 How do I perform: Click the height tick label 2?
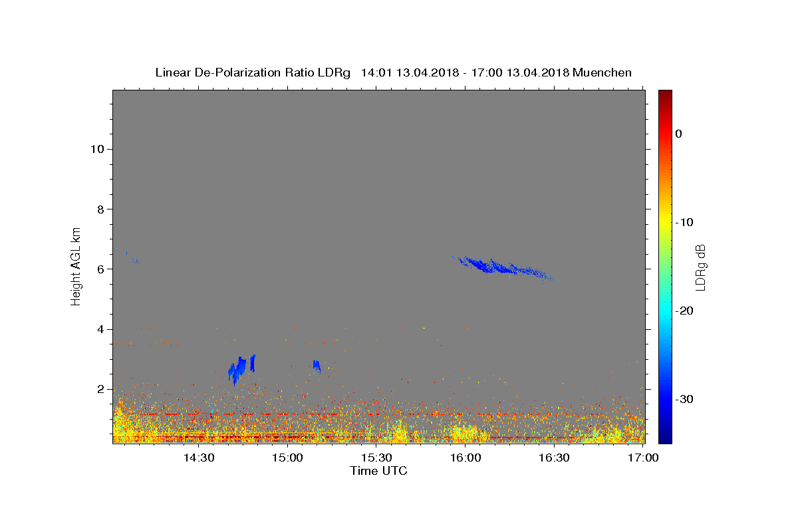click(x=99, y=389)
